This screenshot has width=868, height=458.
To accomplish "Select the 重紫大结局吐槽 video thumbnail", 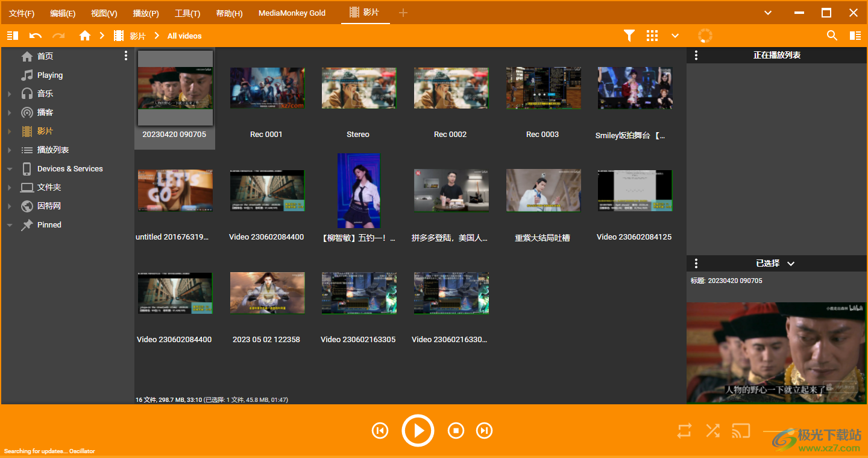I will tap(542, 191).
